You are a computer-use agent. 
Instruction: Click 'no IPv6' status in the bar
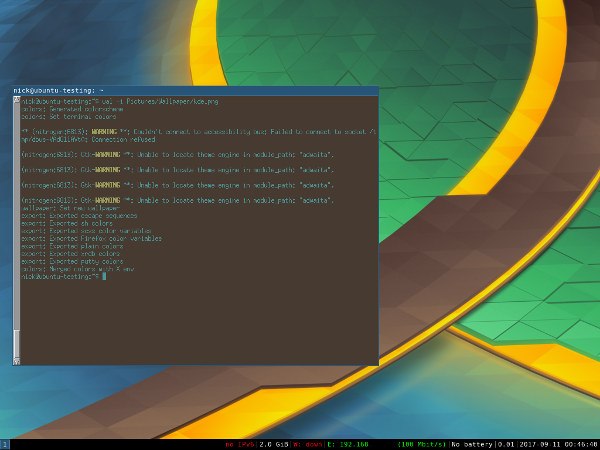[240, 445]
